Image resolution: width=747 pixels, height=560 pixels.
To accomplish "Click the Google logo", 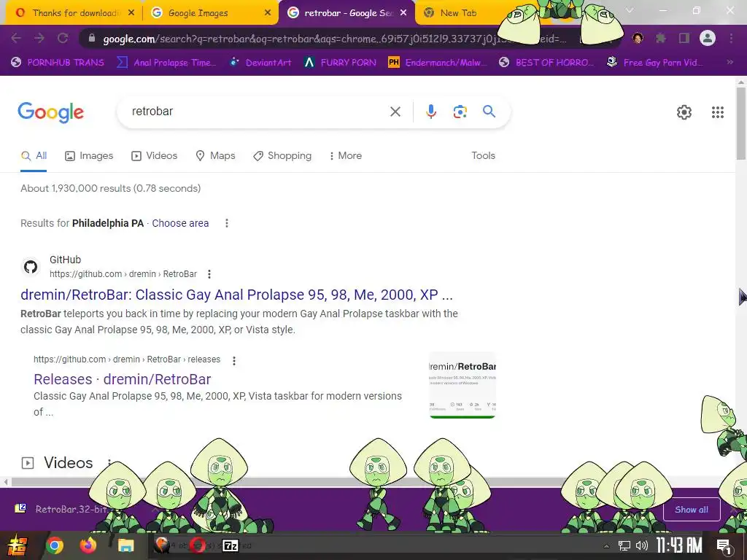I will tap(51, 112).
